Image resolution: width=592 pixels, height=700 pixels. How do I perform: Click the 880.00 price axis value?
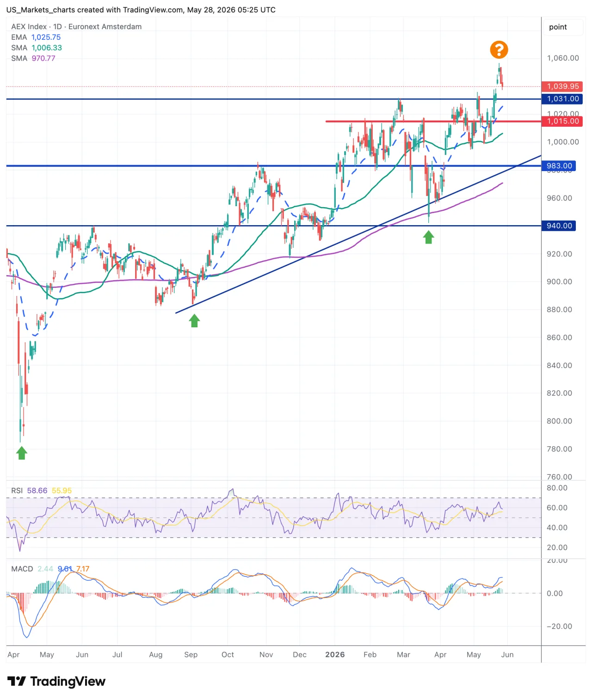[x=560, y=309]
